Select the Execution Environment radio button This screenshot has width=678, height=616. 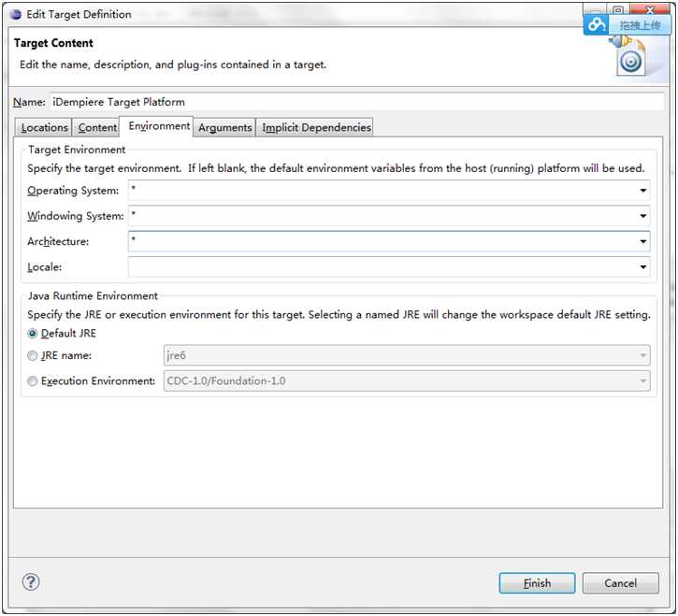pos(33,380)
